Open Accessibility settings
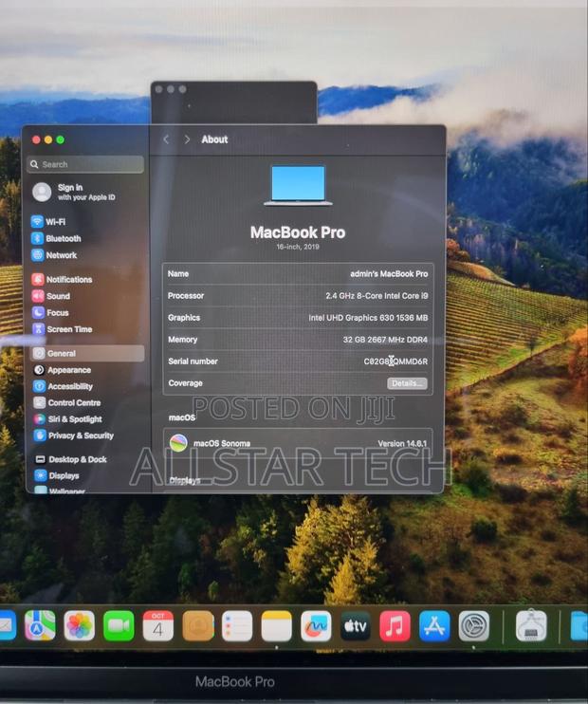The height and width of the screenshot is (704, 588). (64, 386)
